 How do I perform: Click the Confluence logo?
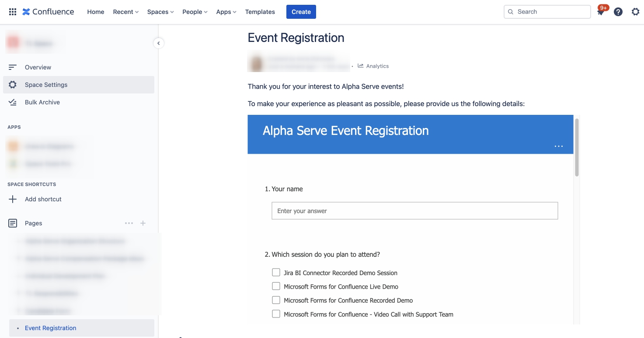48,12
